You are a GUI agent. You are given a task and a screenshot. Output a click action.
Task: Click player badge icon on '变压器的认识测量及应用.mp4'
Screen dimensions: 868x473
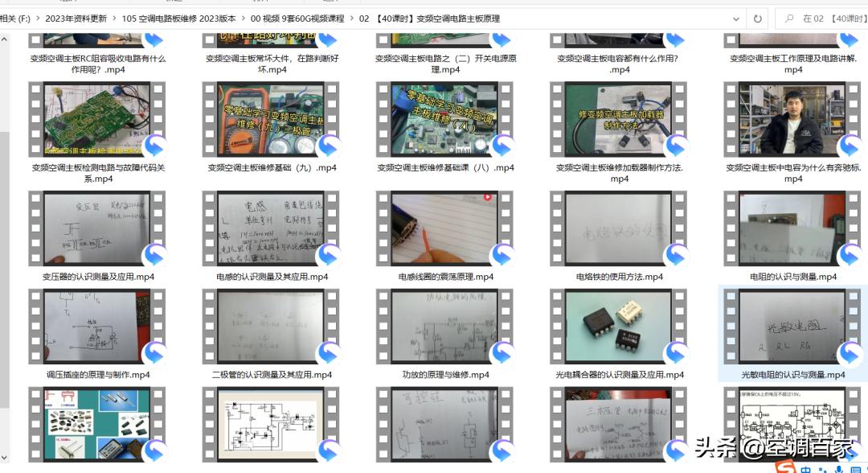(x=154, y=254)
